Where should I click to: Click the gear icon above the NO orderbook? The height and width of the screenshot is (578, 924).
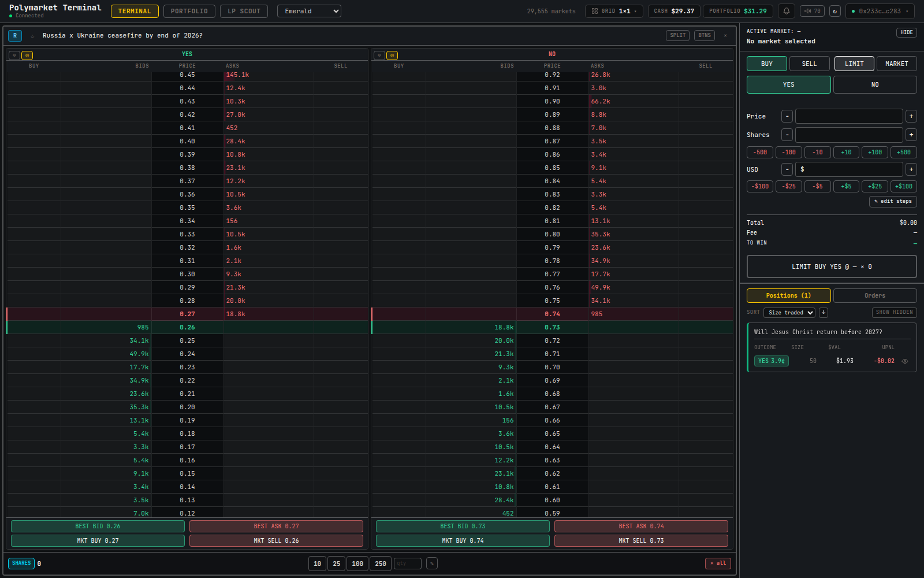point(392,55)
